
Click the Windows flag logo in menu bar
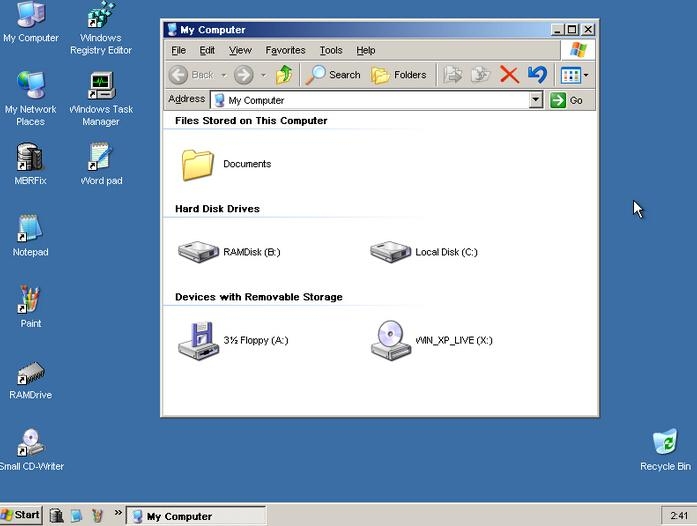(577, 50)
